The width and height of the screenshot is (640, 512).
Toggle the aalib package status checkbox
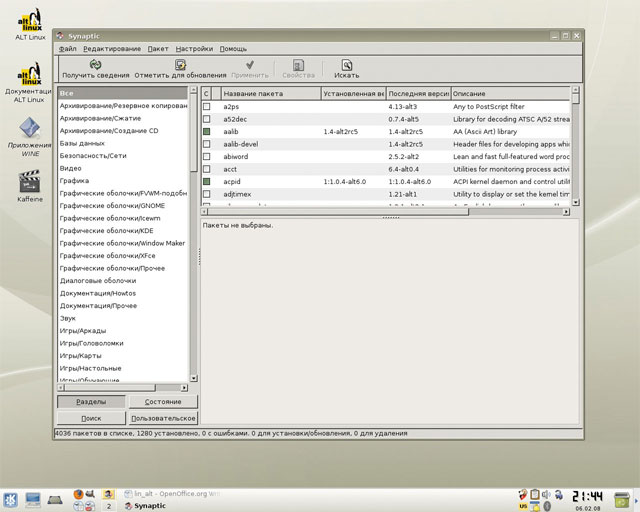(x=207, y=131)
